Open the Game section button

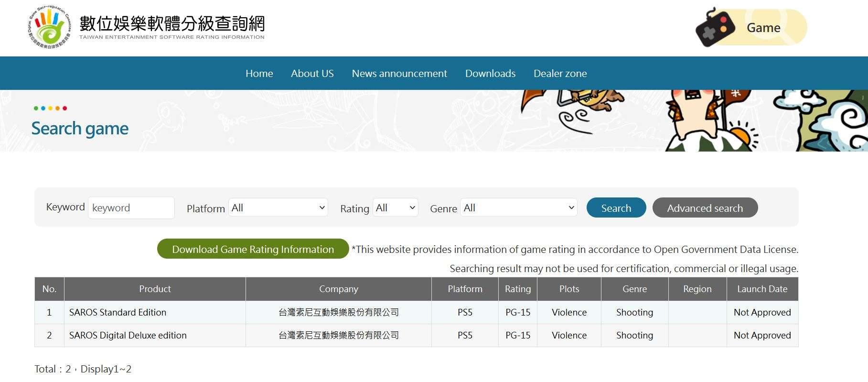pos(752,28)
